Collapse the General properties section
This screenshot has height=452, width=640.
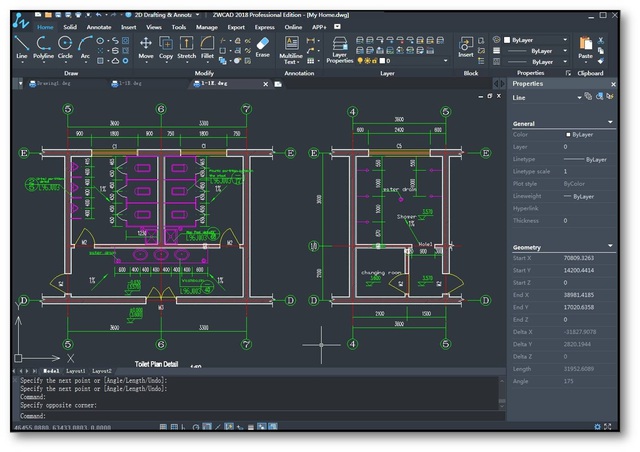click(x=610, y=123)
